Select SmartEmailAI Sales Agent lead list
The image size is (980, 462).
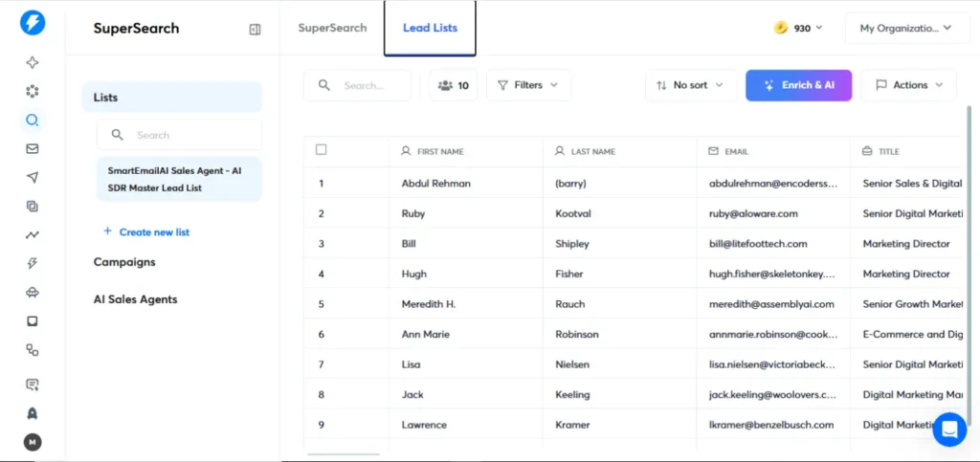[x=179, y=179]
